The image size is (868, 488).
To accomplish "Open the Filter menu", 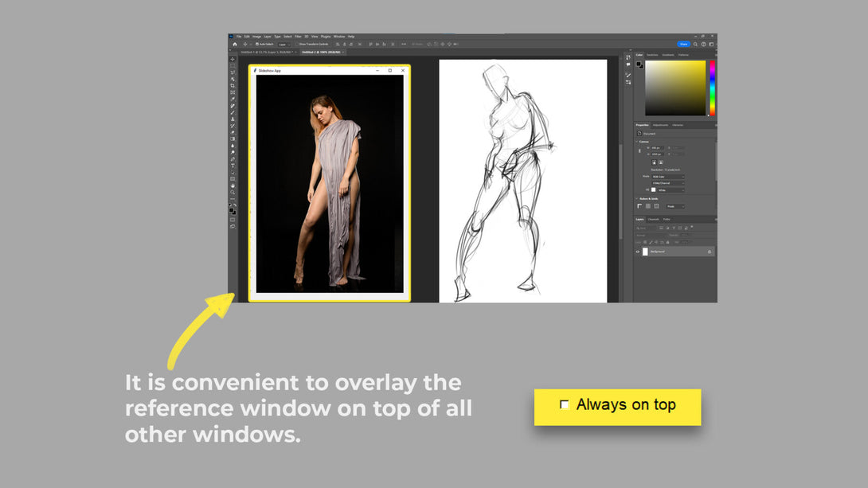I will [x=298, y=37].
